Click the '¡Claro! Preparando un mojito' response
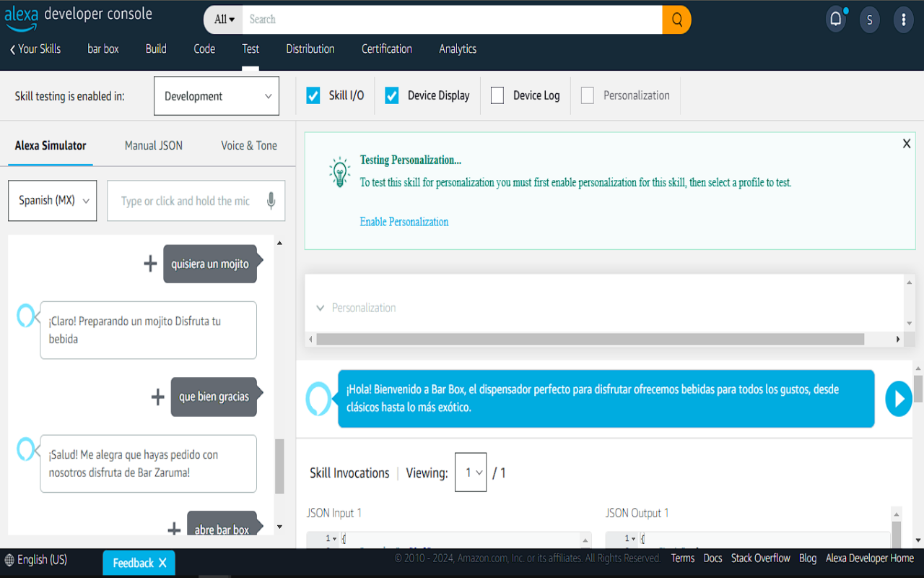The image size is (924, 578). (148, 330)
